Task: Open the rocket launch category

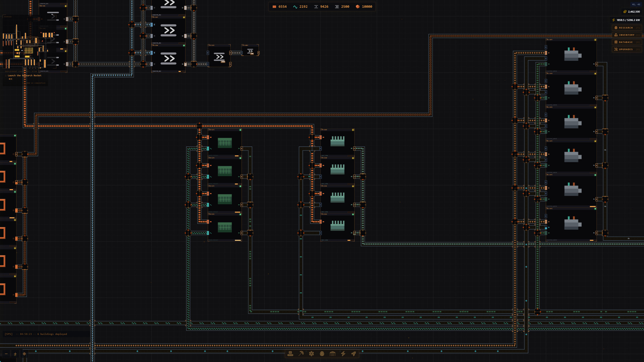Action: pyautogui.click(x=354, y=354)
